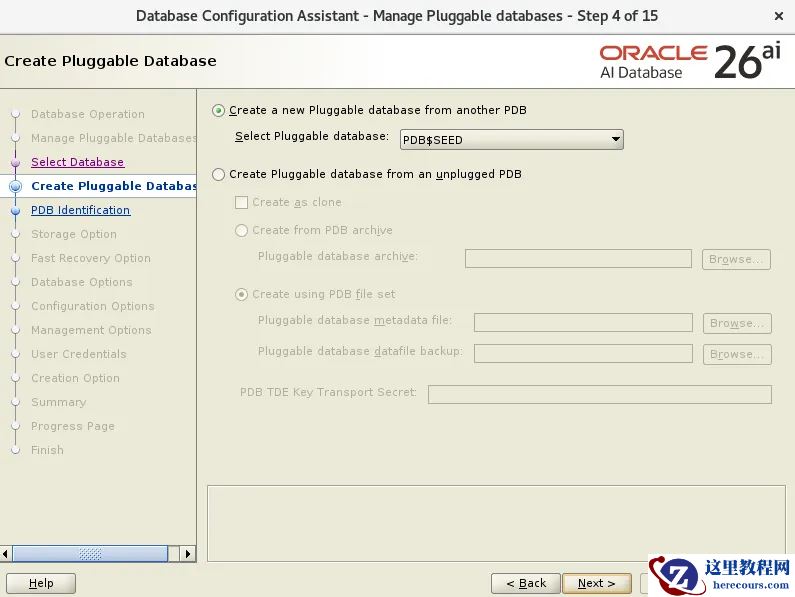Click the Next button

click(x=597, y=583)
